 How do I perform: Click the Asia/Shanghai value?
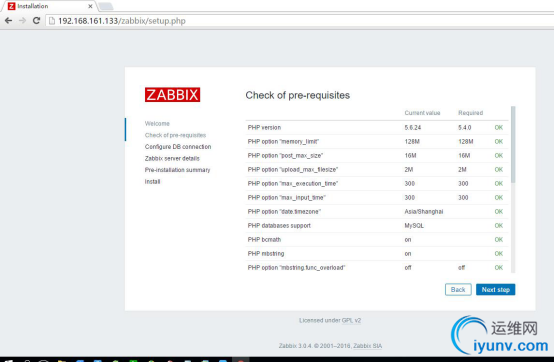(424, 212)
